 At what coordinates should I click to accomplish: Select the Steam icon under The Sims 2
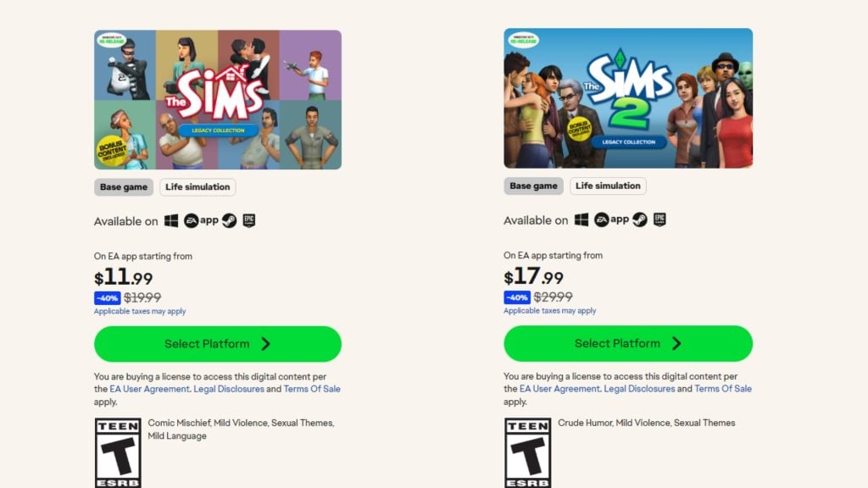coord(638,220)
